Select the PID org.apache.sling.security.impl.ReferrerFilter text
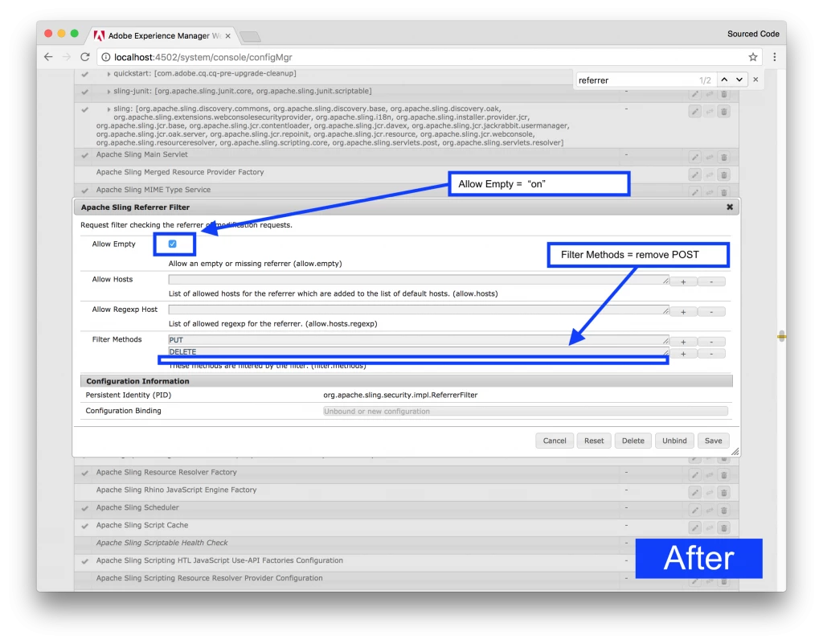Screen dimensions: 823x644 400,395
